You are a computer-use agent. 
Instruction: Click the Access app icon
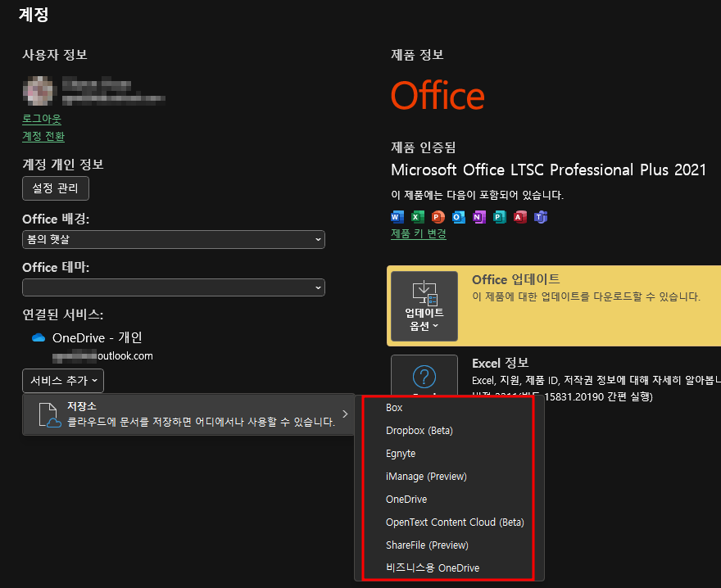point(520,216)
